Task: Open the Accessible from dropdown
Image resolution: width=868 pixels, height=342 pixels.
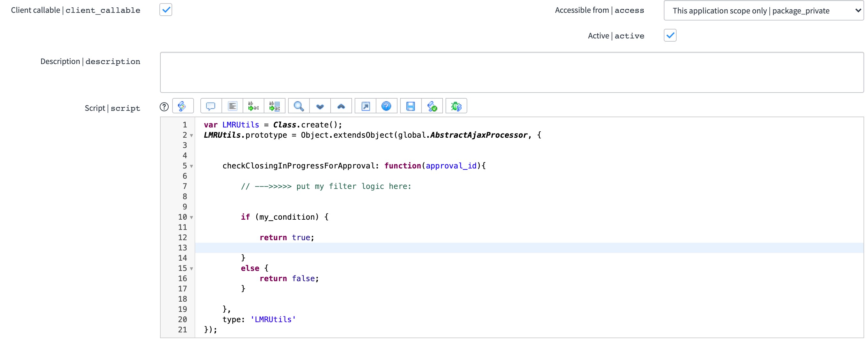Action: pos(763,11)
